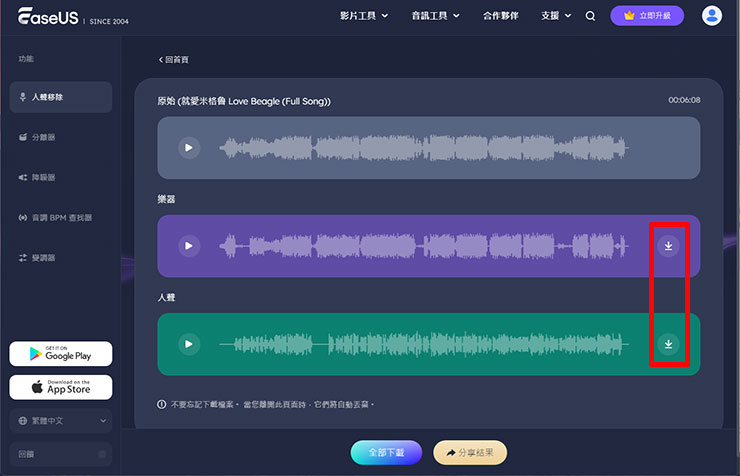This screenshot has width=740, height=476.
Task: Play the vocals (人聲) track
Action: pyautogui.click(x=188, y=344)
